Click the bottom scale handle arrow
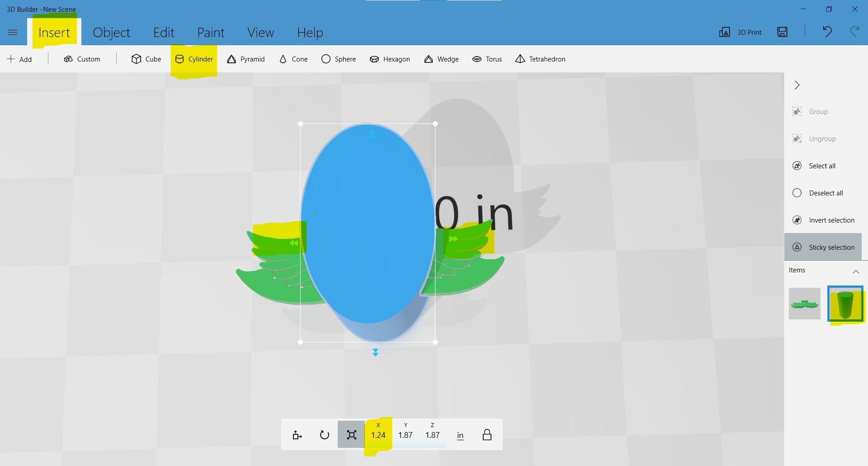The width and height of the screenshot is (868, 466). [375, 352]
